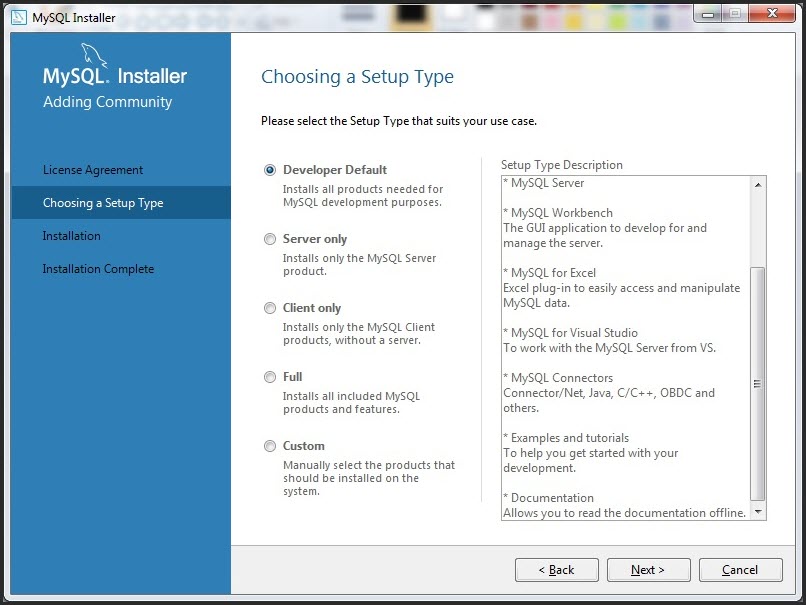Viewport: 806px width, 605px height.
Task: Click the "* MySQL for Excel" line
Action: click(x=549, y=273)
